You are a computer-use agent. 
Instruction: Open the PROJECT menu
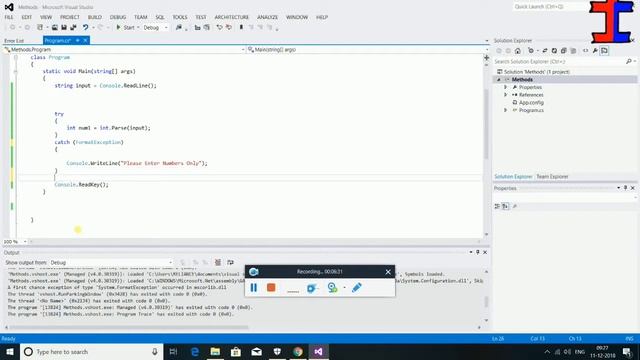(70, 17)
